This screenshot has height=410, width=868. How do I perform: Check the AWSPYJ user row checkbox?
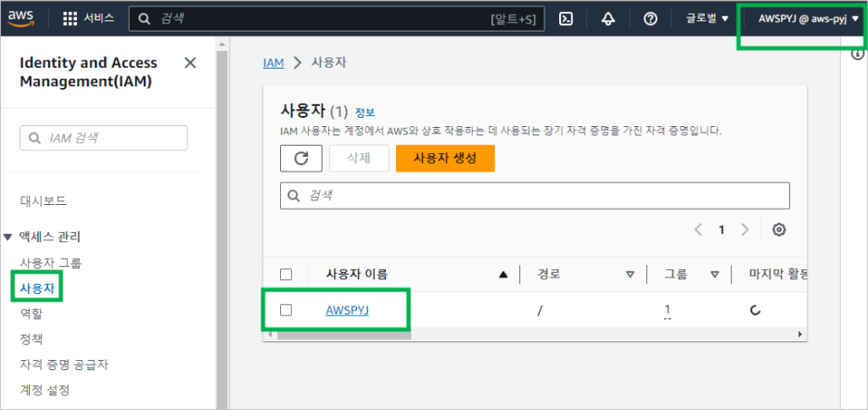click(287, 310)
